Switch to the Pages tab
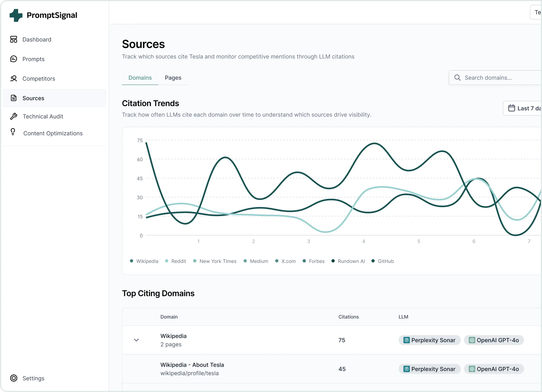The image size is (542, 392). click(173, 78)
